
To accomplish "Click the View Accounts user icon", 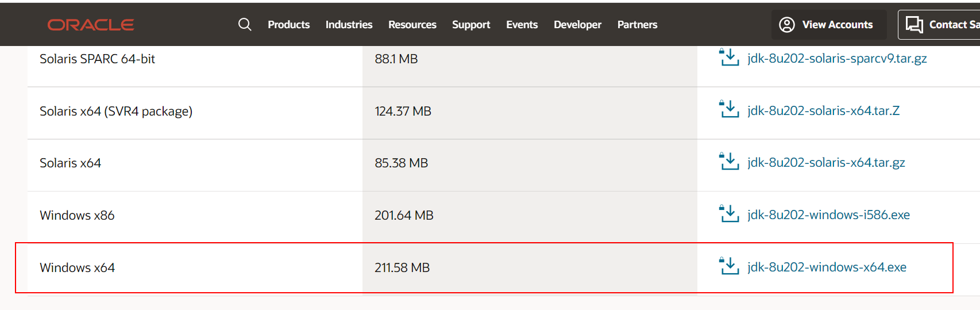I will click(x=786, y=25).
